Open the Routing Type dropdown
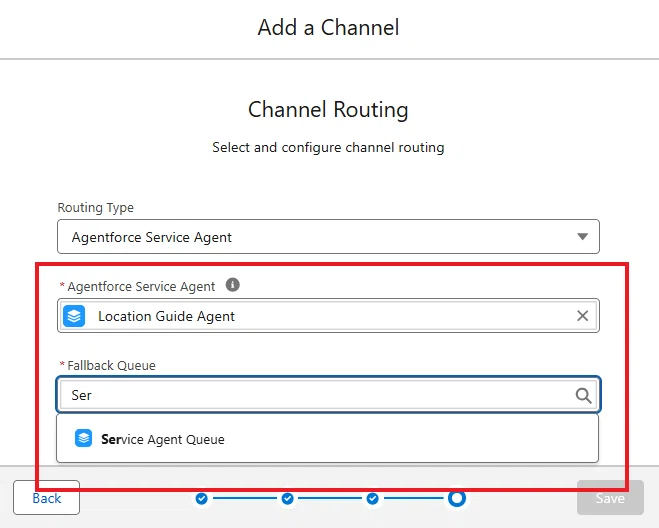659x528 pixels. pyautogui.click(x=328, y=237)
